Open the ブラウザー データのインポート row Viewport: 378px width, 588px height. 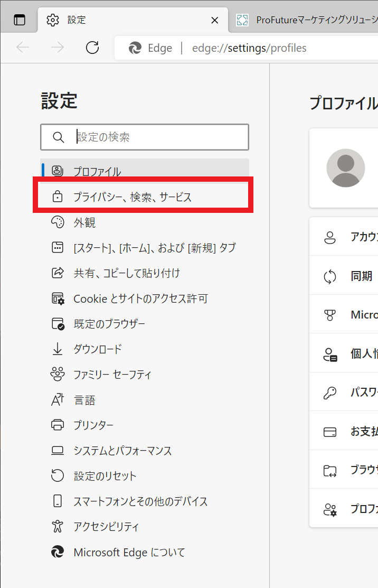(344, 470)
